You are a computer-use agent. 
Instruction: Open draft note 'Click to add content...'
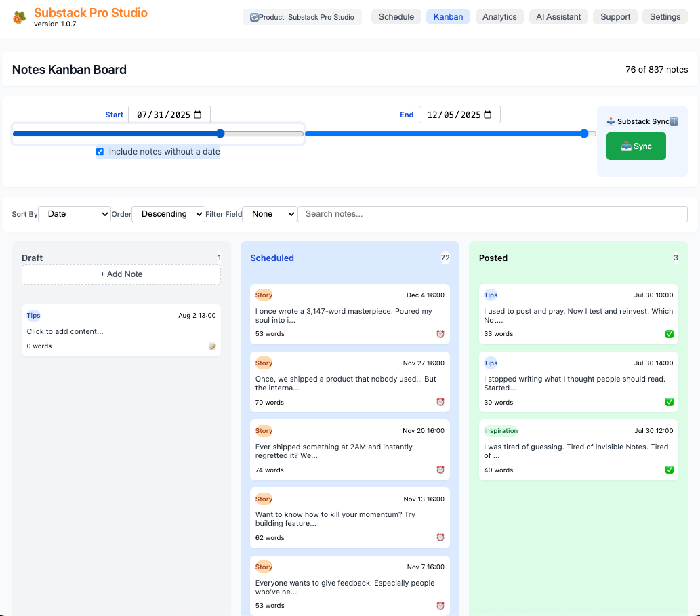pos(121,330)
